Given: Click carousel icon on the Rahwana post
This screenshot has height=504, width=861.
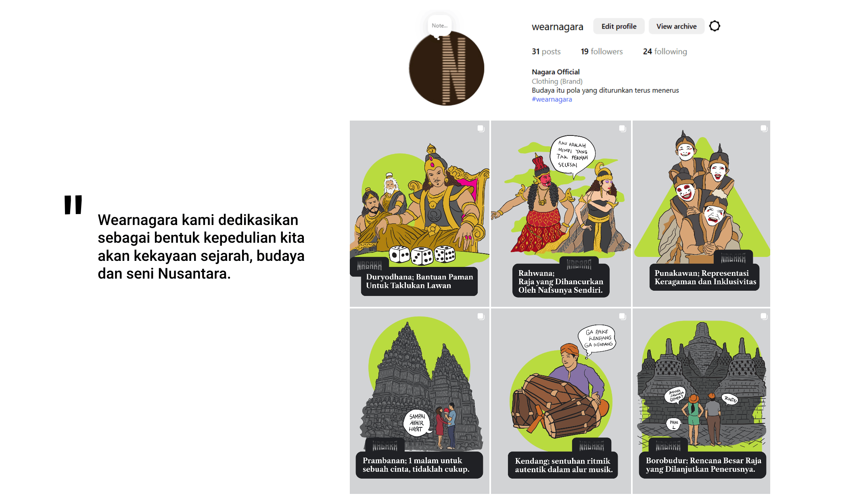Looking at the screenshot, I should click(623, 128).
